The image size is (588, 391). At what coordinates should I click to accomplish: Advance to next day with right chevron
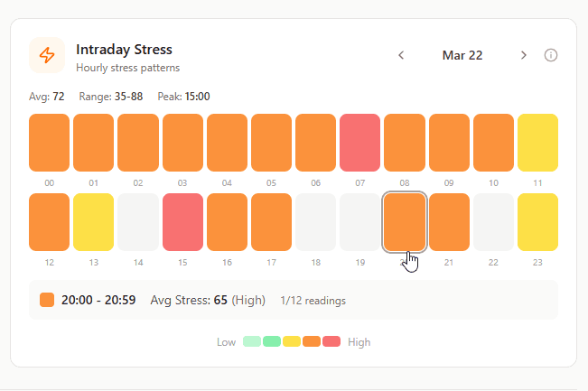pos(524,55)
